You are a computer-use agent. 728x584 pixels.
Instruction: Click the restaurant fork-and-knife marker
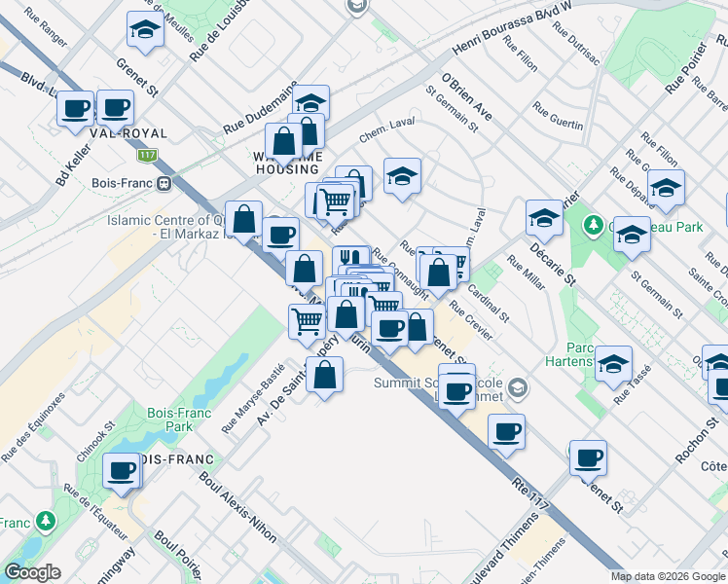coord(351,256)
